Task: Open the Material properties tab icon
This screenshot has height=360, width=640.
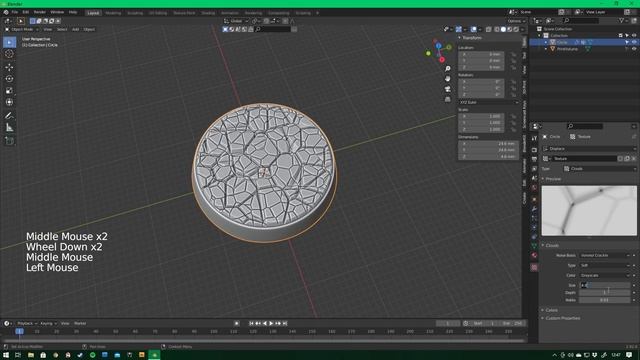Action: pos(534,256)
